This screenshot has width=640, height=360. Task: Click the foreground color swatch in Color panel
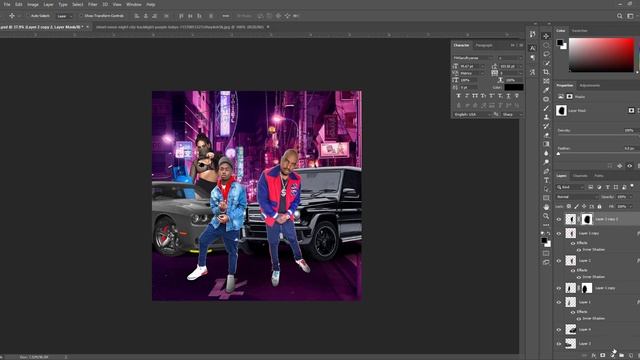560,42
